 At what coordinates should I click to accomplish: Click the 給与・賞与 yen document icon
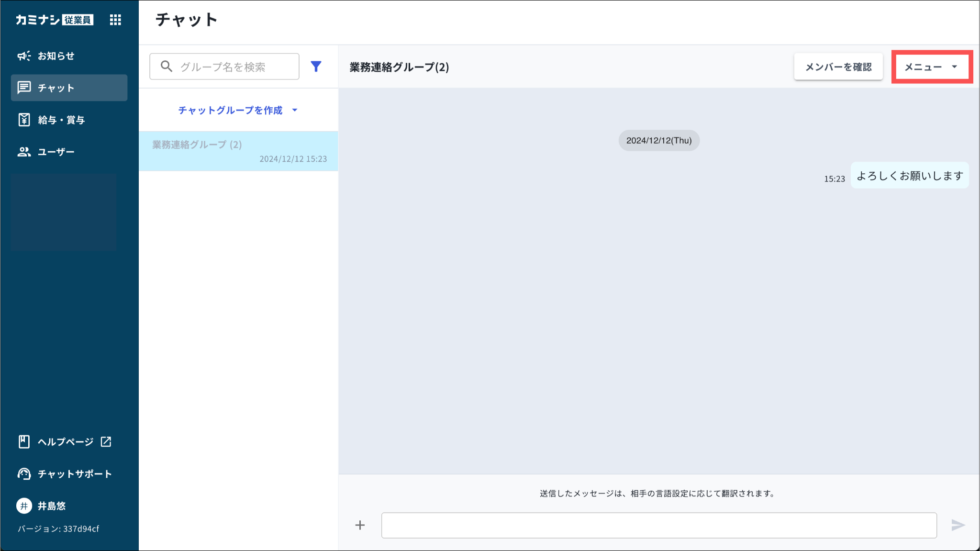[x=24, y=120]
